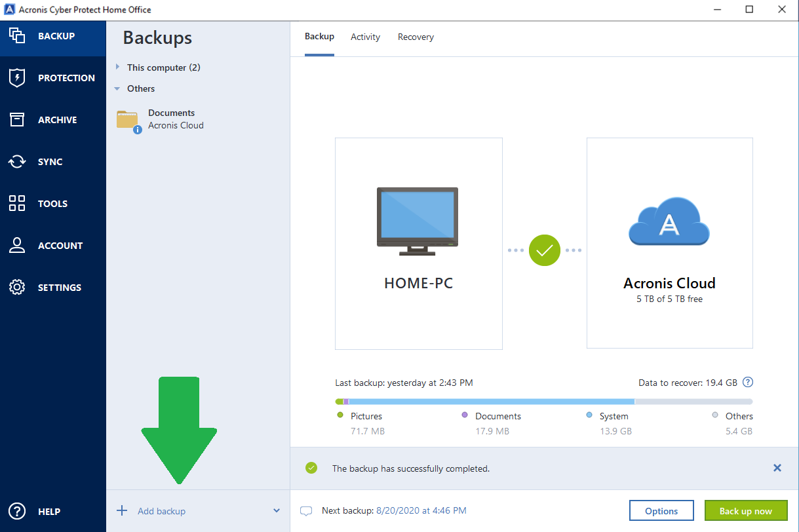Click the Pictures legend entry

point(366,416)
